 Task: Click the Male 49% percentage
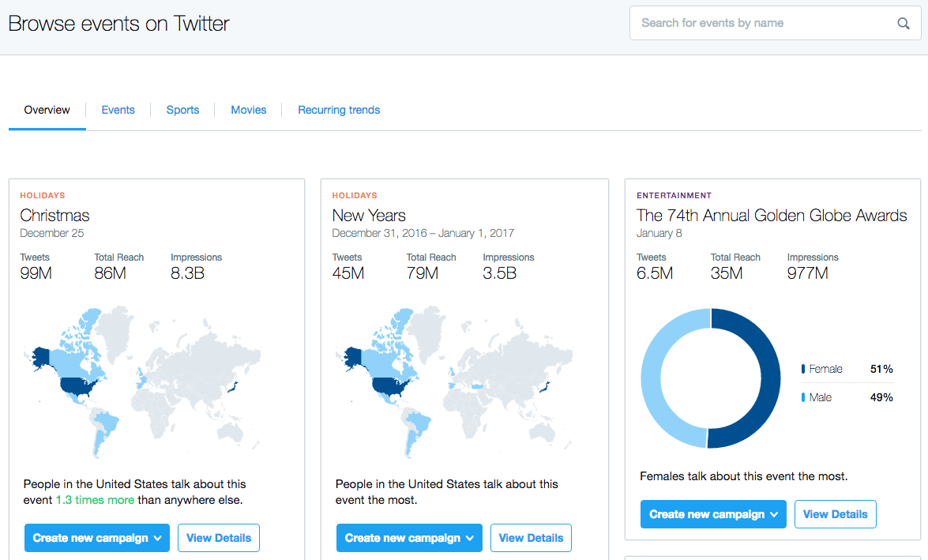(881, 398)
